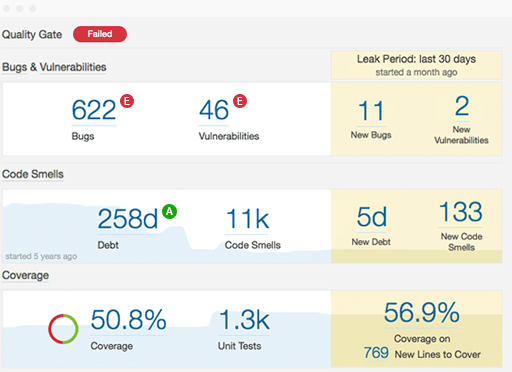
Task: Click the 'New Bugs' label
Action: 371,135
